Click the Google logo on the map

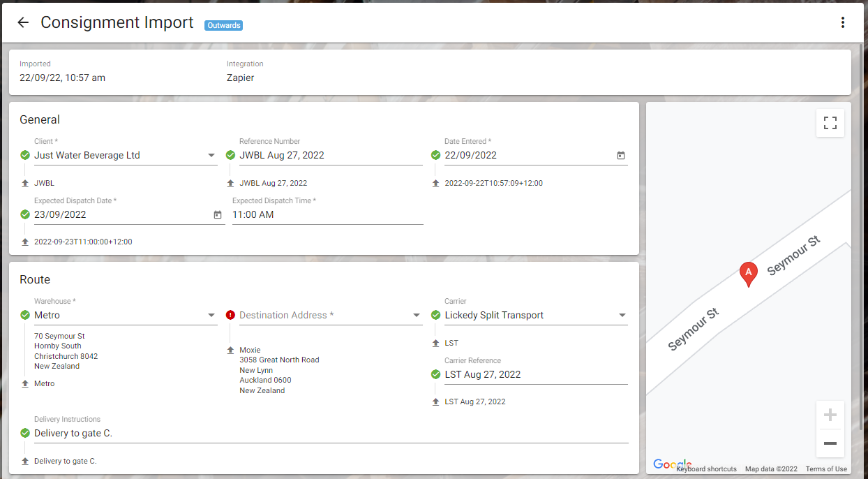point(671,465)
